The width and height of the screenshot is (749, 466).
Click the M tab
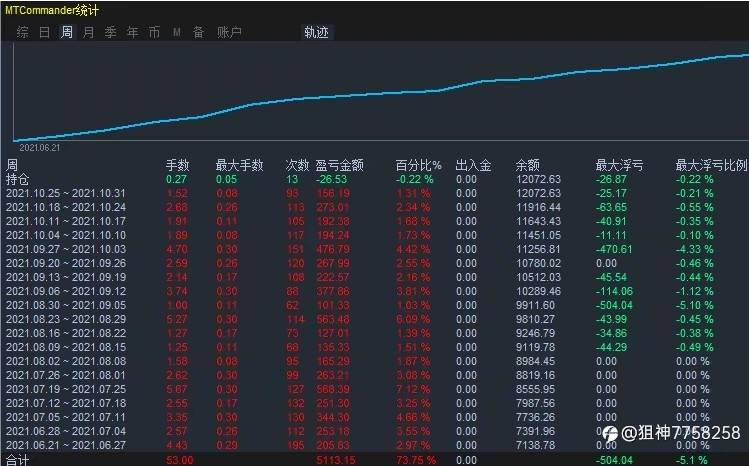click(x=177, y=32)
